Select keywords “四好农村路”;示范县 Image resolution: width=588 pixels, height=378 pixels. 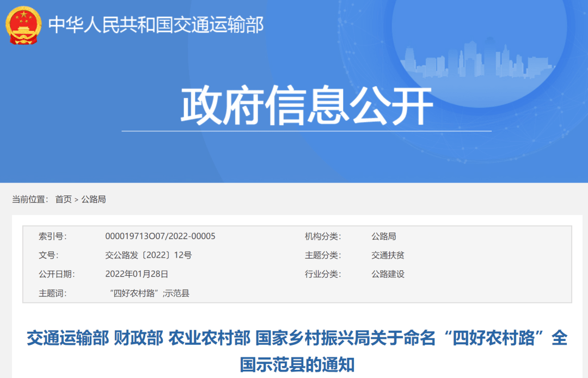click(x=149, y=293)
